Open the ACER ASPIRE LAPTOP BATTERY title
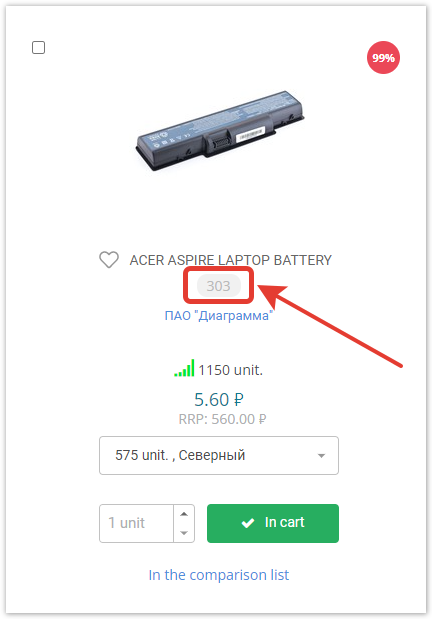 pos(231,260)
